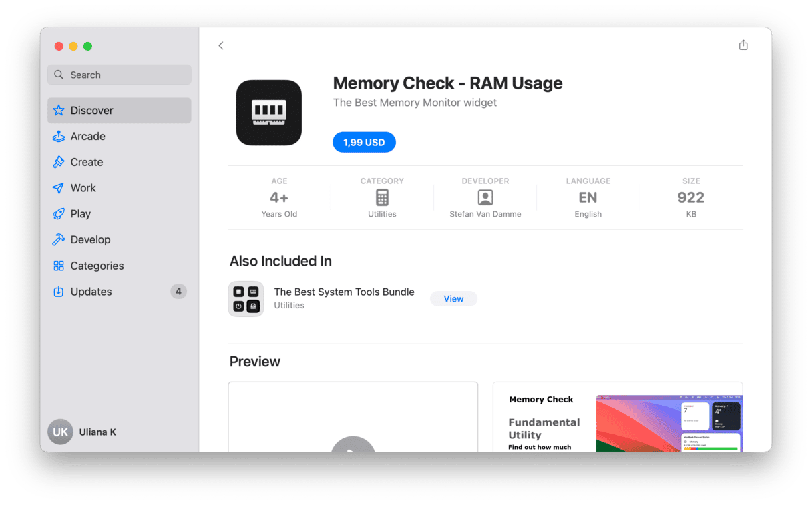This screenshot has height=505, width=812.
Task: Click the Categories grid icon
Action: click(x=59, y=266)
